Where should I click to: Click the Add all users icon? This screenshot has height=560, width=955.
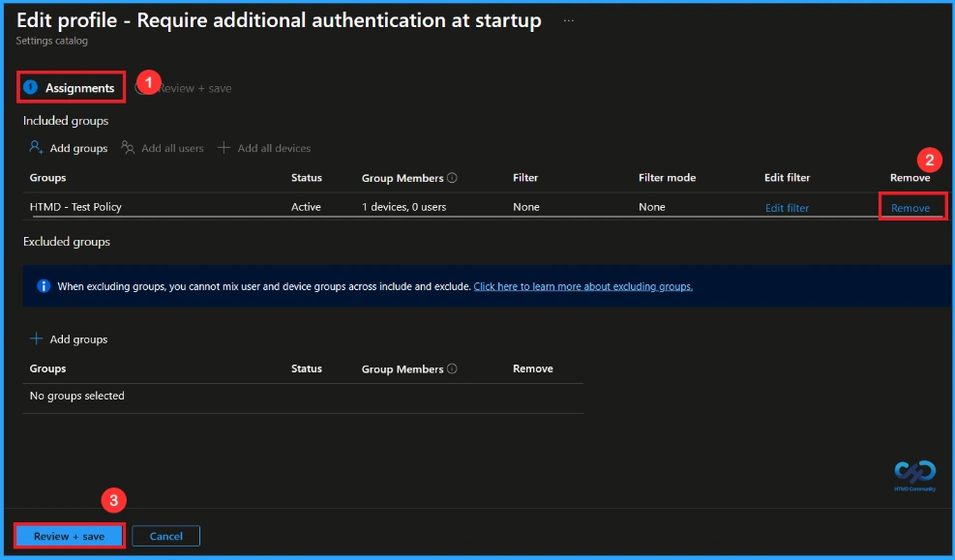127,148
